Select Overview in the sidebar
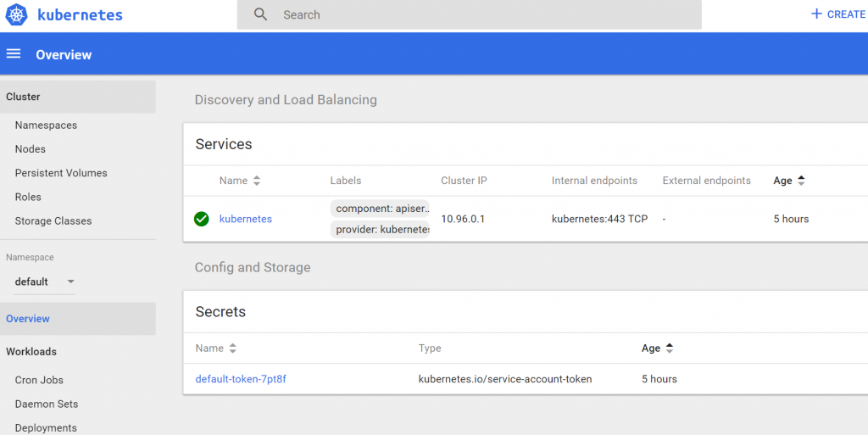This screenshot has height=435, width=868. [x=77, y=319]
